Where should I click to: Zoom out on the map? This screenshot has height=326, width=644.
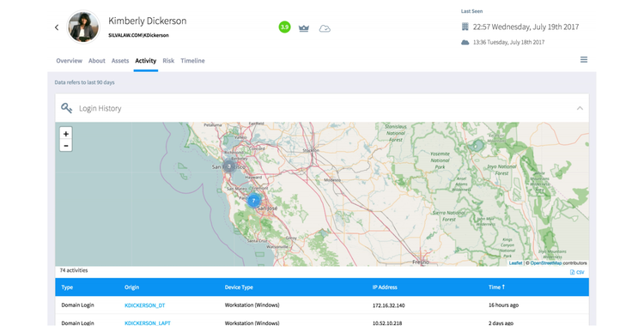(66, 145)
